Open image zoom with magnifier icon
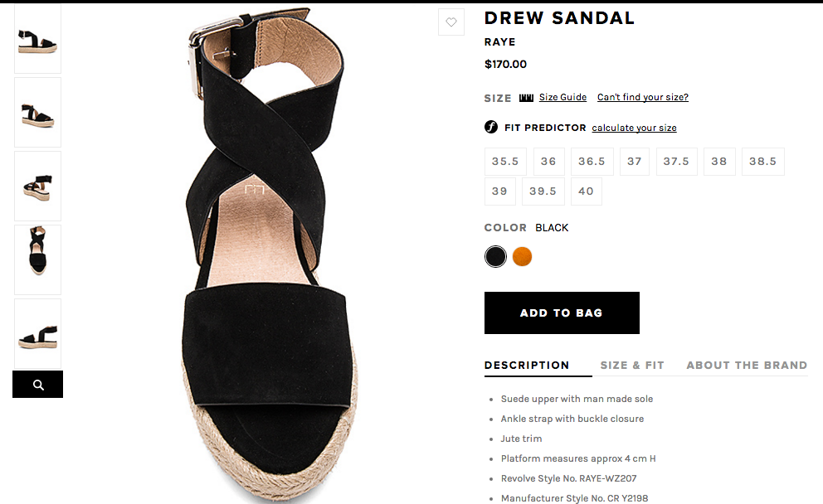The height and width of the screenshot is (504, 823). point(38,385)
